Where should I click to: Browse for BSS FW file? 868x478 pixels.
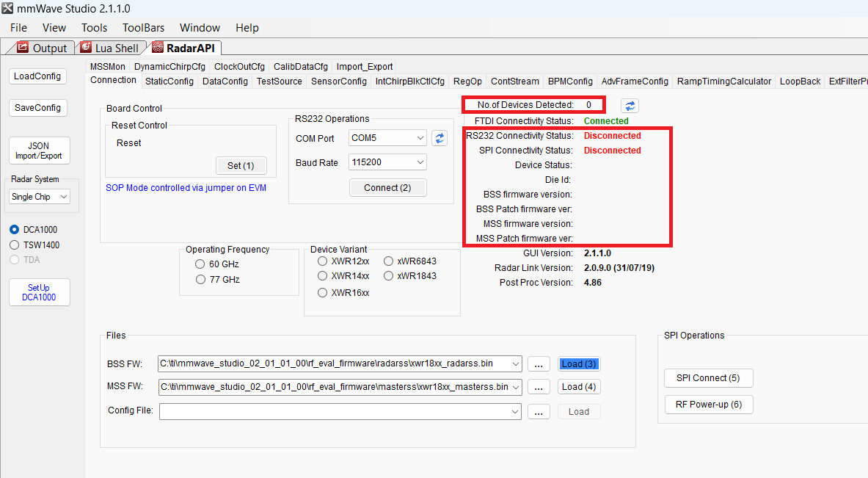pos(539,364)
